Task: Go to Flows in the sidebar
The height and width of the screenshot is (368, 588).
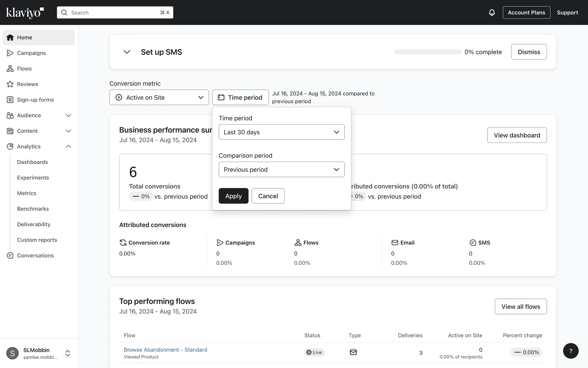Action: 24,69
